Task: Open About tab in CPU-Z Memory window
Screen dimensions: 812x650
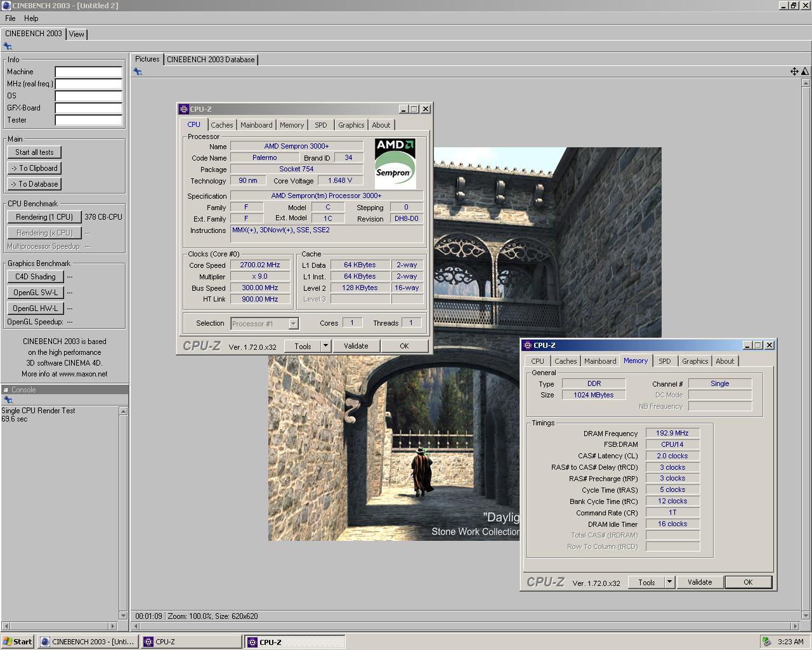Action: pos(725,361)
